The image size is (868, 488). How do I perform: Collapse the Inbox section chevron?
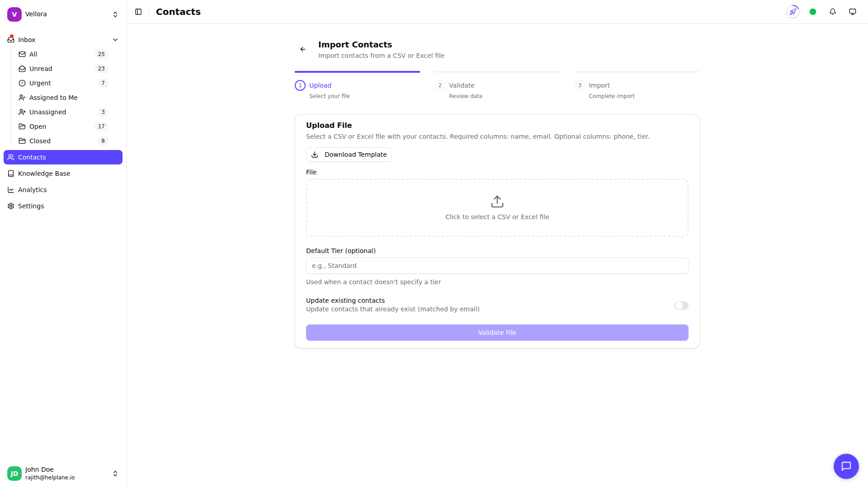[x=115, y=40]
